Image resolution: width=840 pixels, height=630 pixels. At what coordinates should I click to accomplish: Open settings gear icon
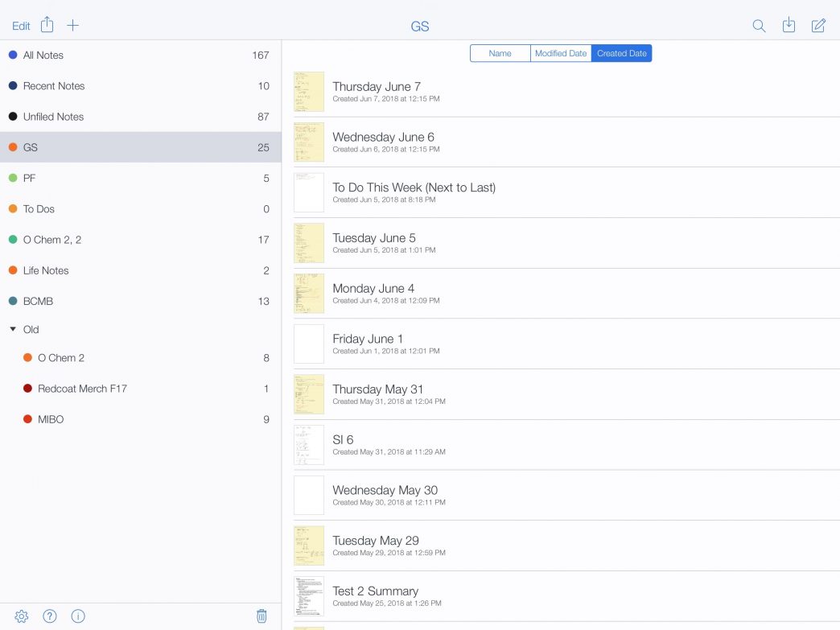click(22, 616)
